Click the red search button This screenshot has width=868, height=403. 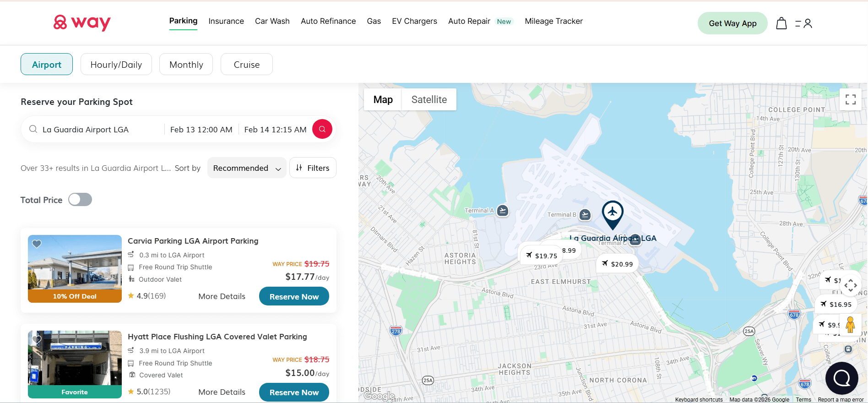(322, 129)
